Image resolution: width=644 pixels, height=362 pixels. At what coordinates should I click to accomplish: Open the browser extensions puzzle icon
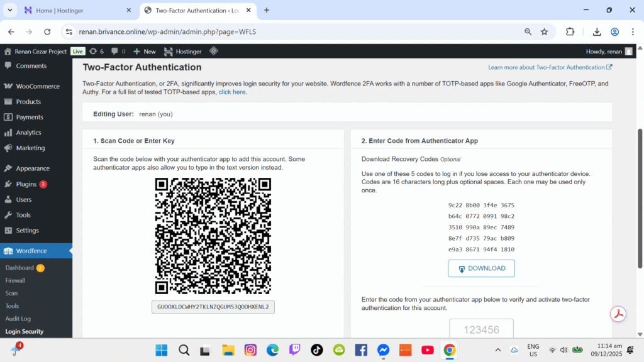[x=570, y=31]
